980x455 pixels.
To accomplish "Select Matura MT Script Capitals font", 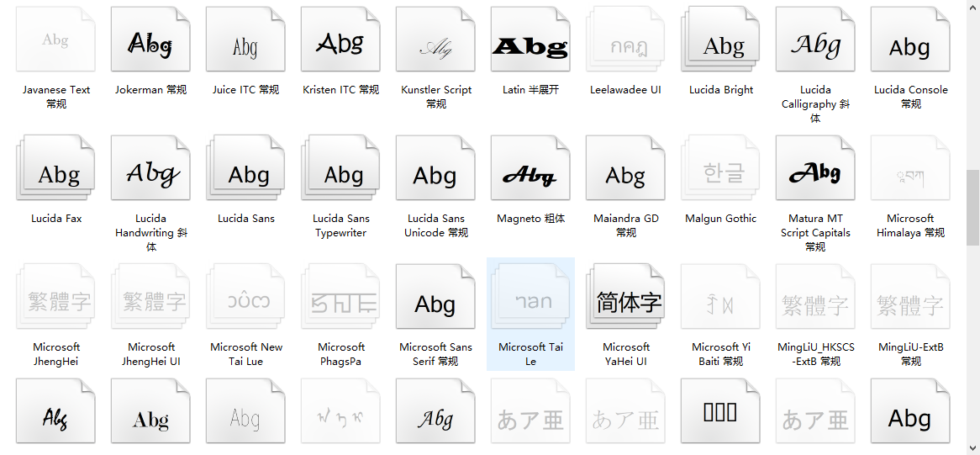I will coord(815,168).
